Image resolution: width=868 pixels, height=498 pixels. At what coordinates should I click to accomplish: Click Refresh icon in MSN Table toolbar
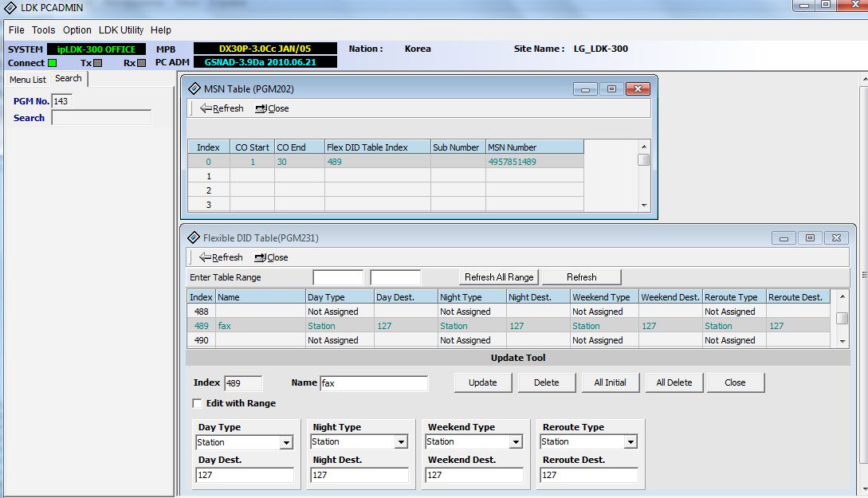pos(206,108)
